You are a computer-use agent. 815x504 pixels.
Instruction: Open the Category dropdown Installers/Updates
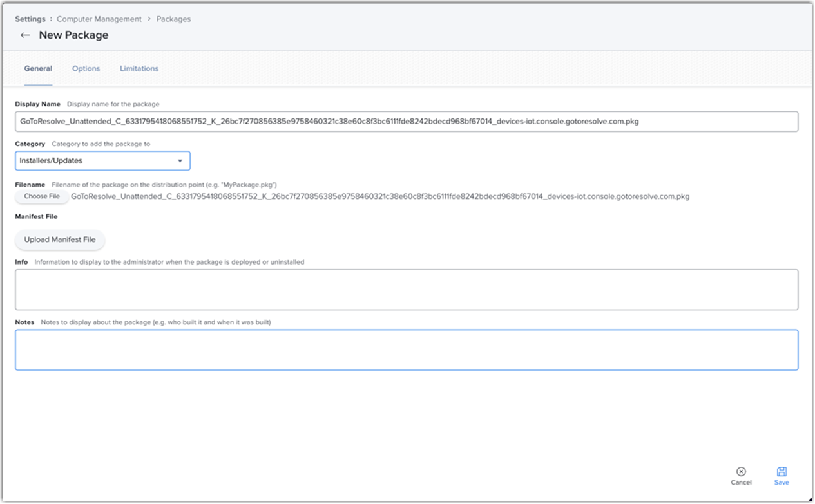(x=102, y=160)
